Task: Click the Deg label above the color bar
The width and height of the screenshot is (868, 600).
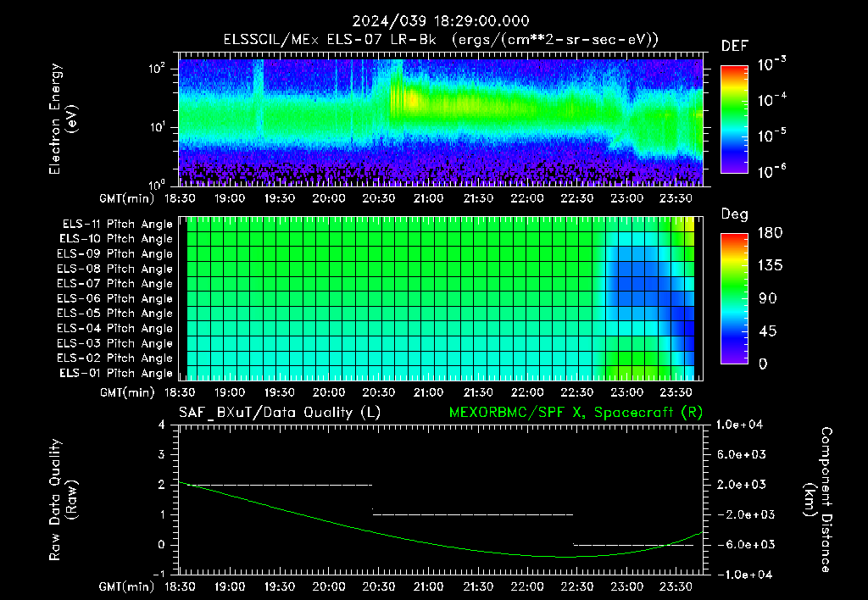Action: point(735,214)
